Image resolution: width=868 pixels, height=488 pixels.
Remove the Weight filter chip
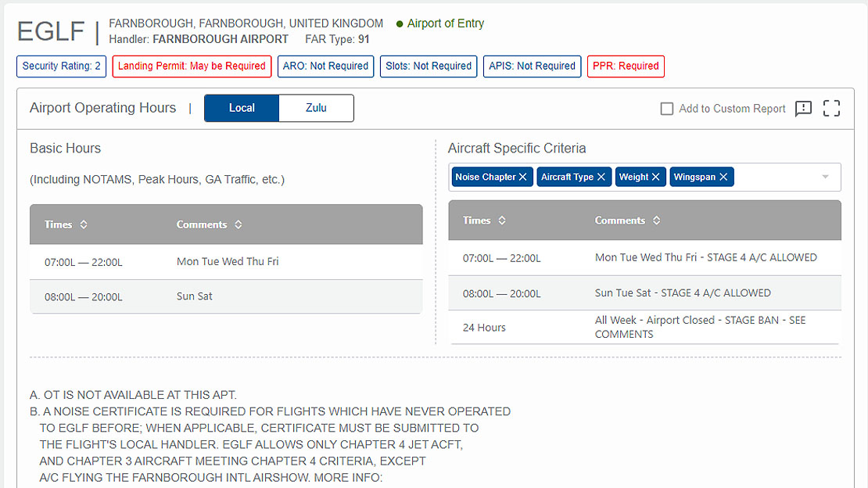pos(656,177)
